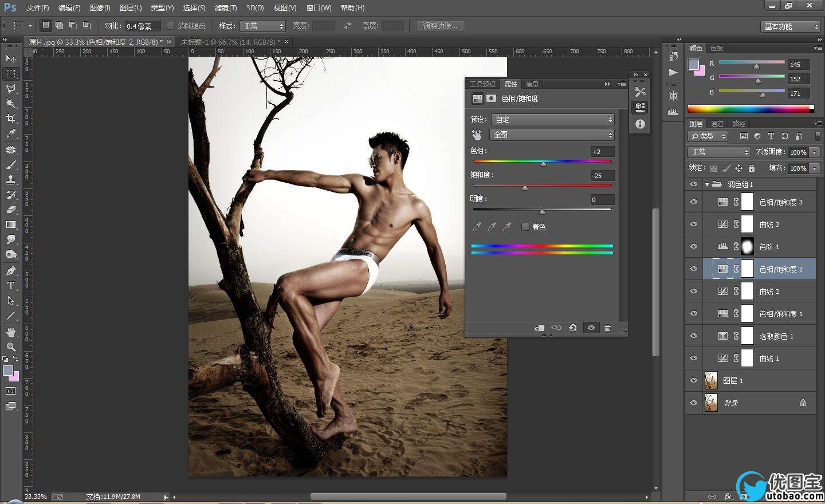Hide the 色阶 1 layer
The width and height of the screenshot is (825, 504).
[x=694, y=247]
